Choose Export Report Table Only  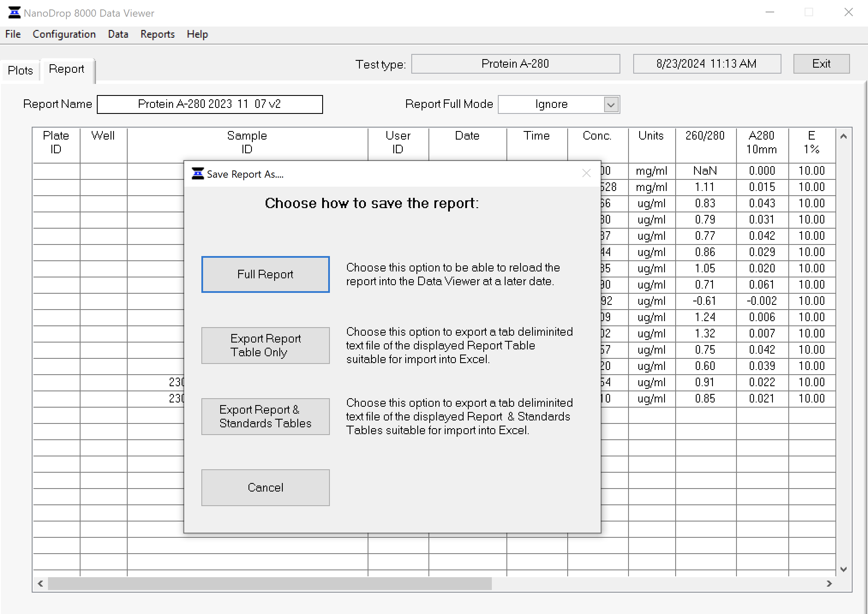265,346
